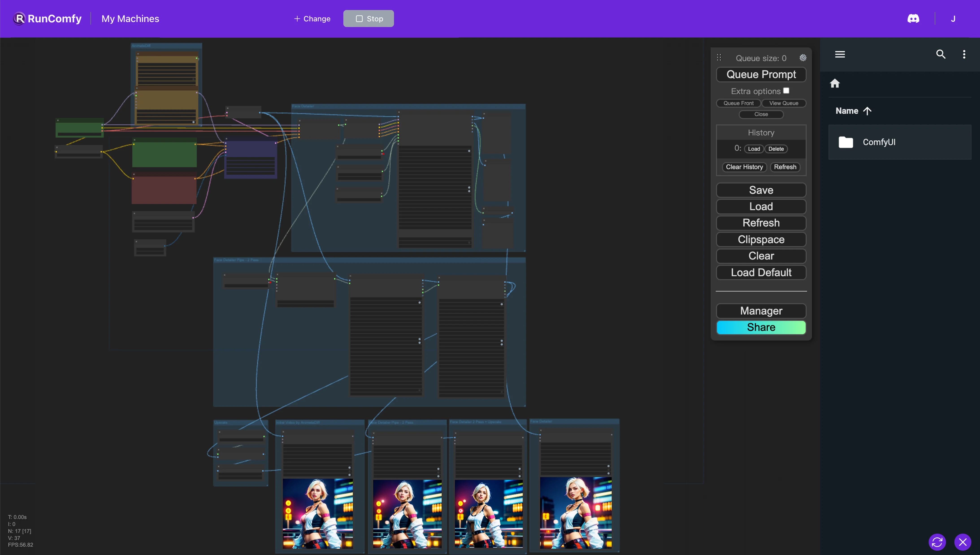Click the Share button

(761, 327)
